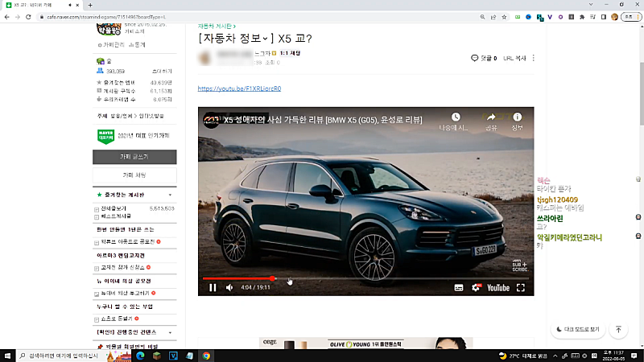The image size is (644, 362).
Task: Open 전체글보기 board
Action: [x=114, y=208]
